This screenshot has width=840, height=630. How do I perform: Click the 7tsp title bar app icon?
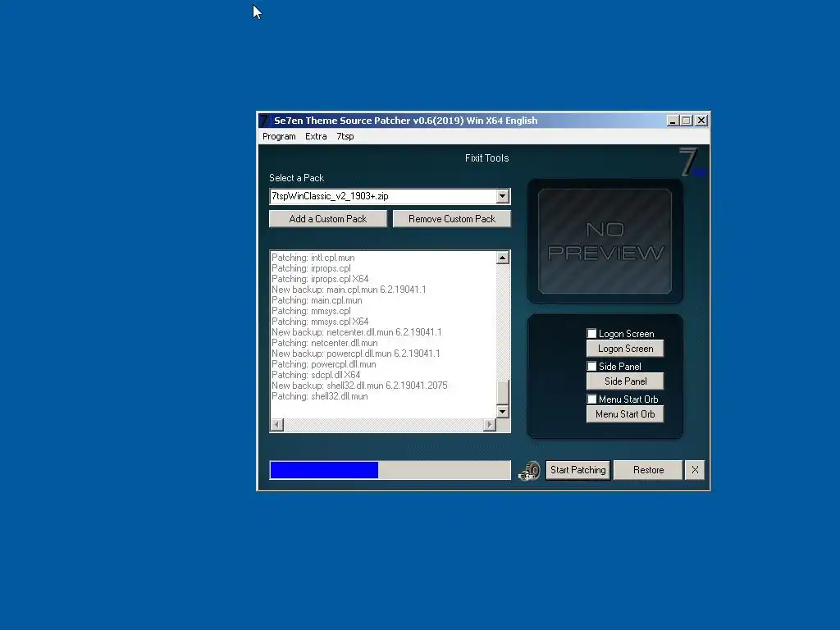(x=265, y=121)
